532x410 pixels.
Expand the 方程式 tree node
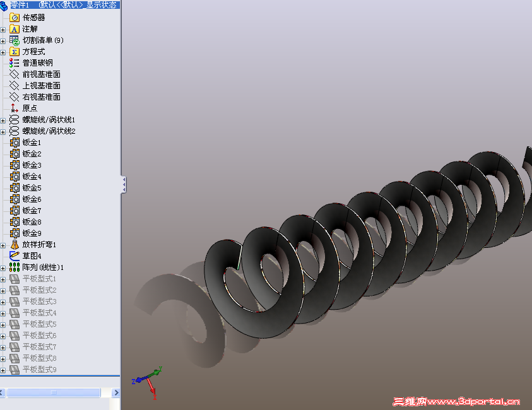[x=3, y=52]
